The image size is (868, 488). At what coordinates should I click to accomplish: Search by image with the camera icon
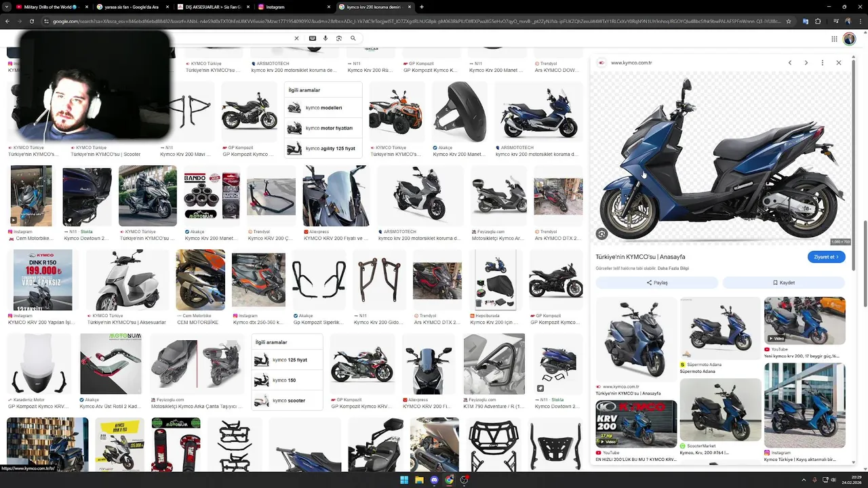click(339, 39)
